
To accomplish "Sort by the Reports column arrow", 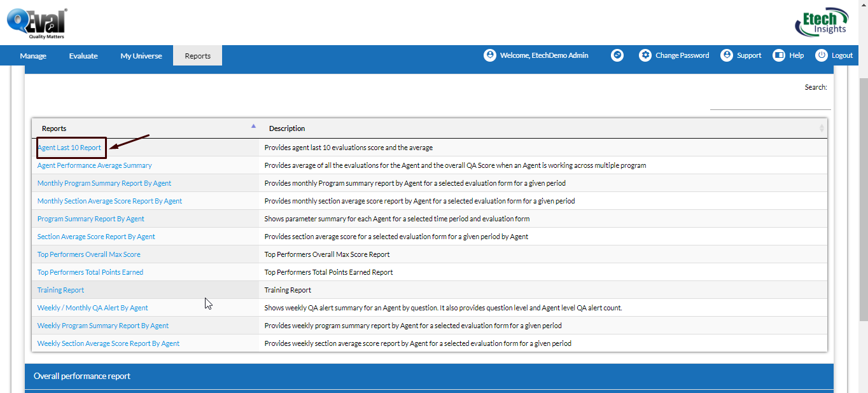I will [254, 127].
